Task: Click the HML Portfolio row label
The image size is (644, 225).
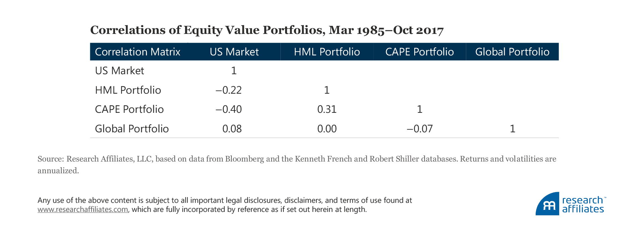Action: (128, 90)
